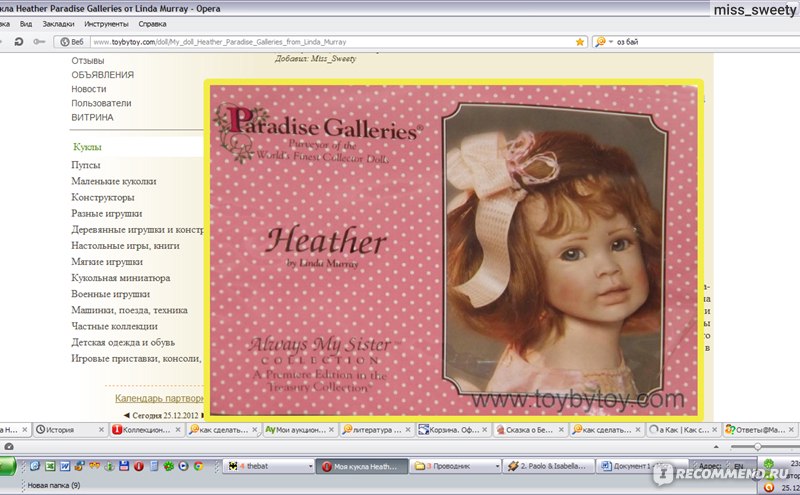Open the Вид menu

click(26, 24)
